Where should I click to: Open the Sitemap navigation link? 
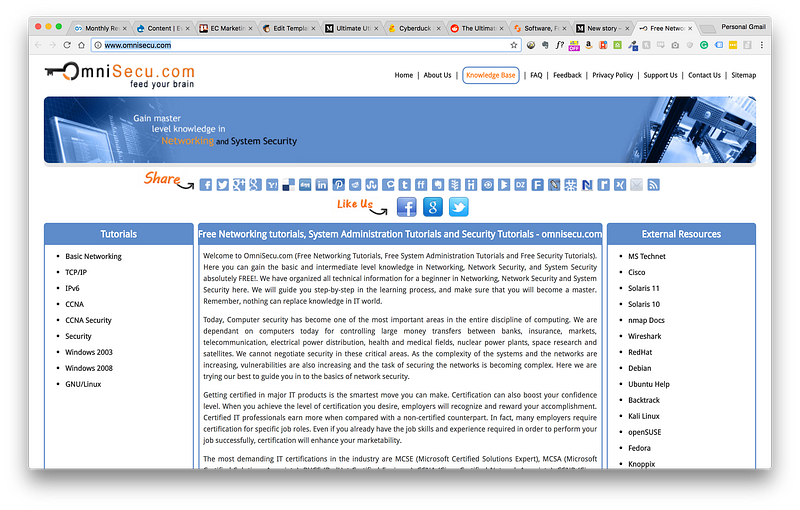[x=743, y=75]
